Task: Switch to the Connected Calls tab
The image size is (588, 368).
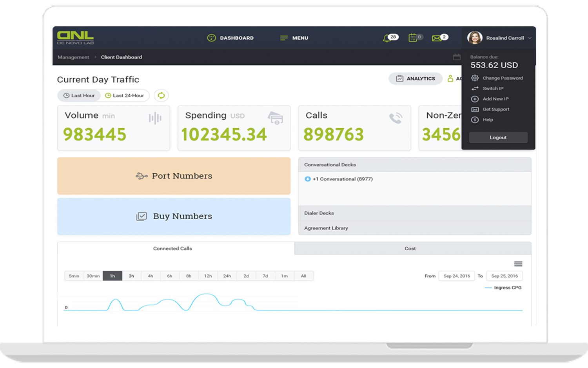Action: (x=176, y=248)
